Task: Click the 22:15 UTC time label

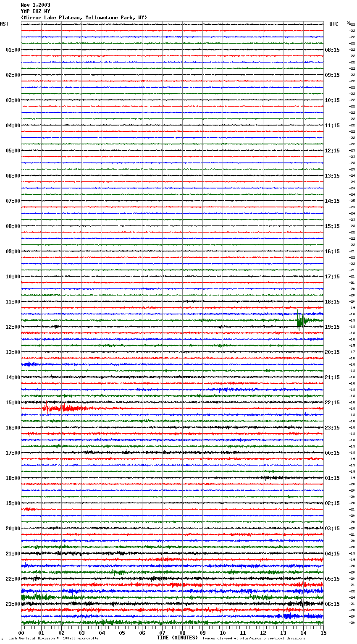Action: coord(332,403)
